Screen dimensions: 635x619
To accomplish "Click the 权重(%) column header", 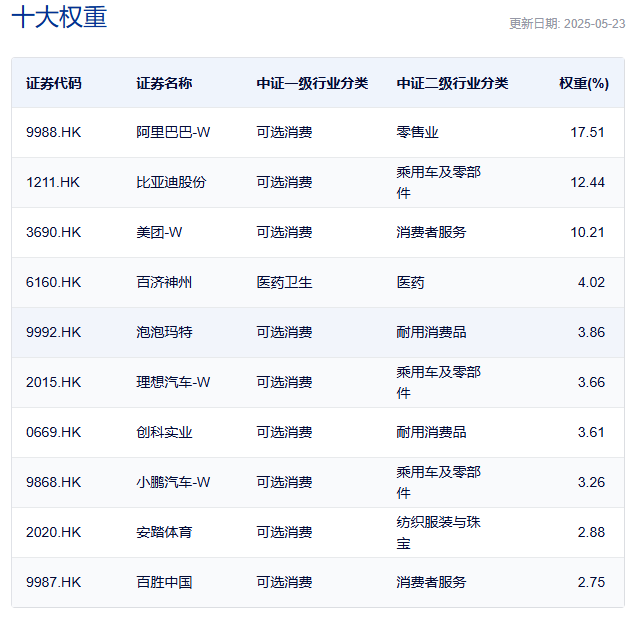I will tap(583, 83).
